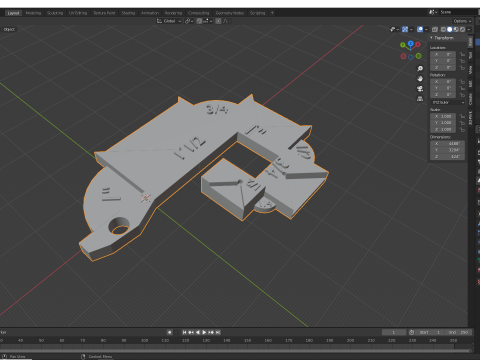Click the Location X field
Image resolution: width=480 pixels, height=360 pixels.
[x=443, y=54]
